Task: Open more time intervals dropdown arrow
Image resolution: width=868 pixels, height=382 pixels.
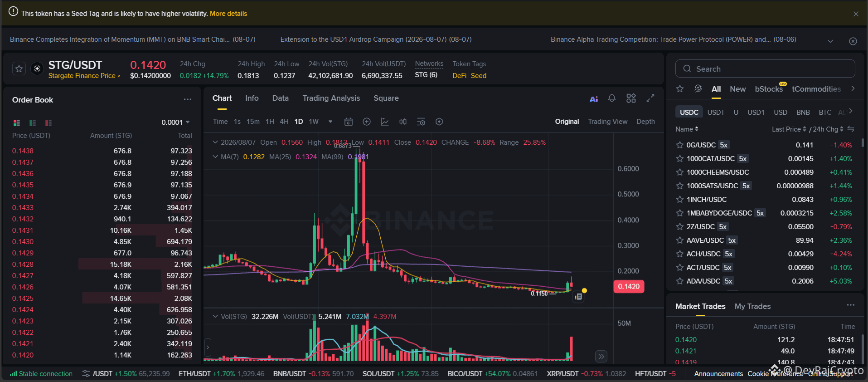Action: point(330,122)
